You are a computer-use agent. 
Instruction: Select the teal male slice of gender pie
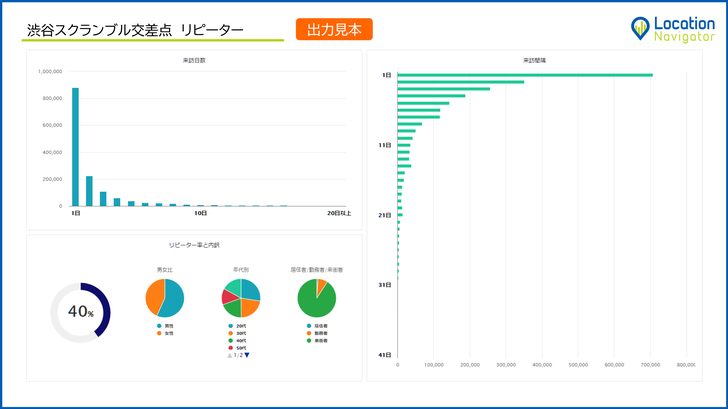click(x=175, y=299)
